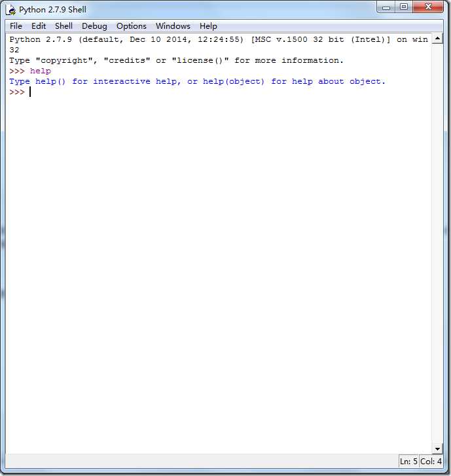Click the '32' wrapped line text

click(14, 50)
